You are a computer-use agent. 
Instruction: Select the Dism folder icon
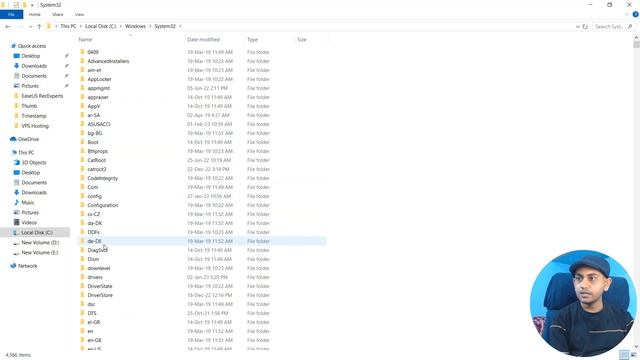click(82, 259)
